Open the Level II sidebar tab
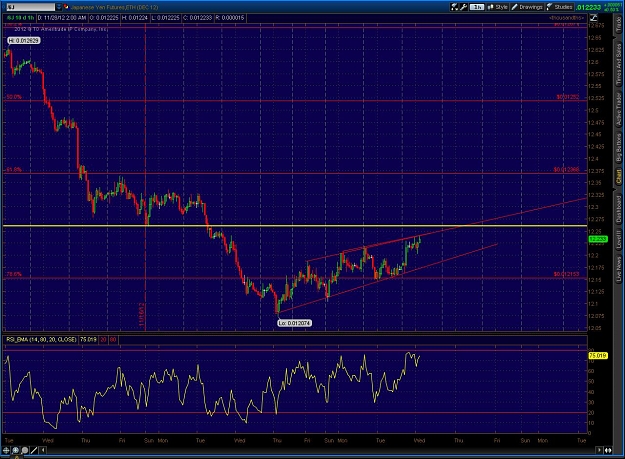The width and height of the screenshot is (625, 459). point(619,240)
